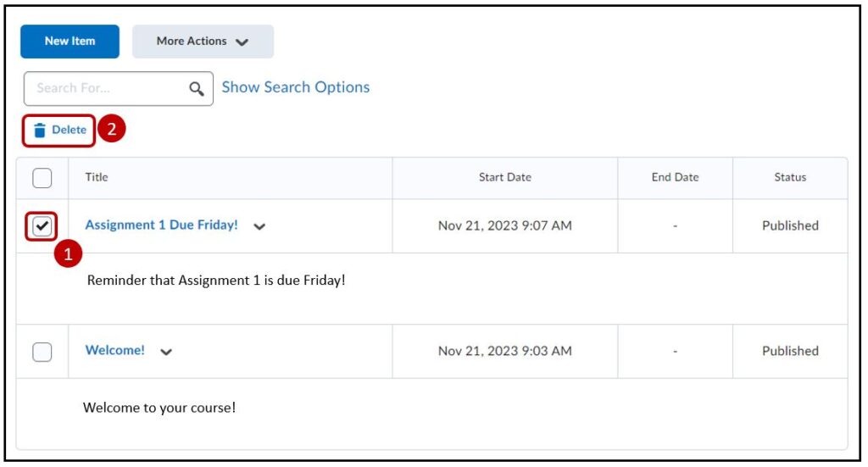Screen dimensions: 868x467
Task: Click the trash can Delete icon
Action: coord(39,131)
